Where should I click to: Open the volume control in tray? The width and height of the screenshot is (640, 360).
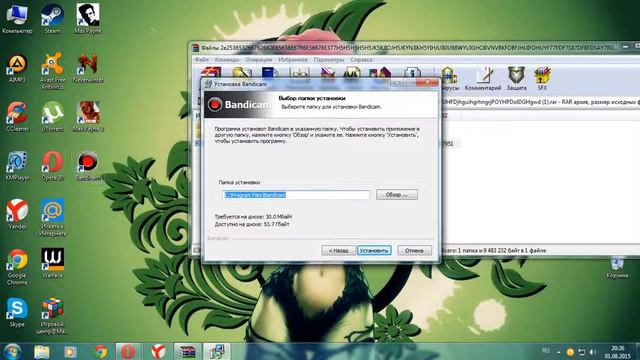593,352
